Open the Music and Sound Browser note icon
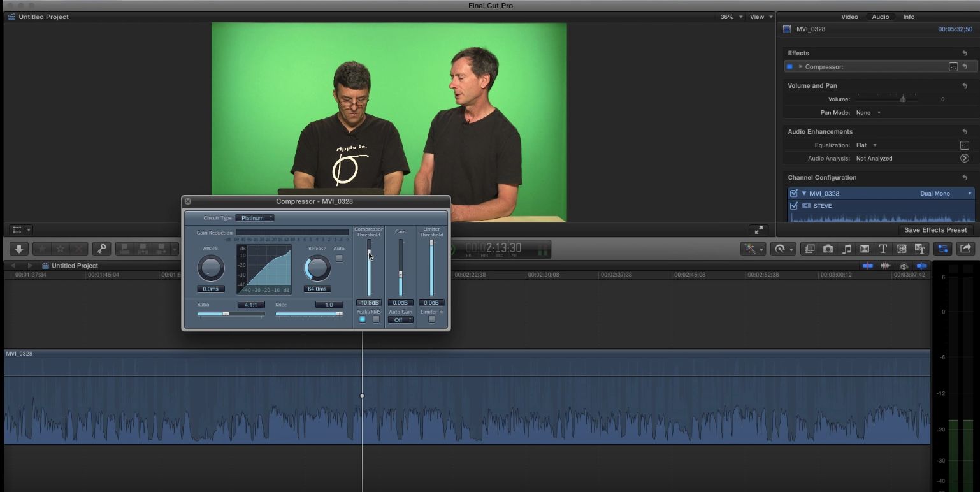Screen dimensions: 980x492 (x=846, y=249)
